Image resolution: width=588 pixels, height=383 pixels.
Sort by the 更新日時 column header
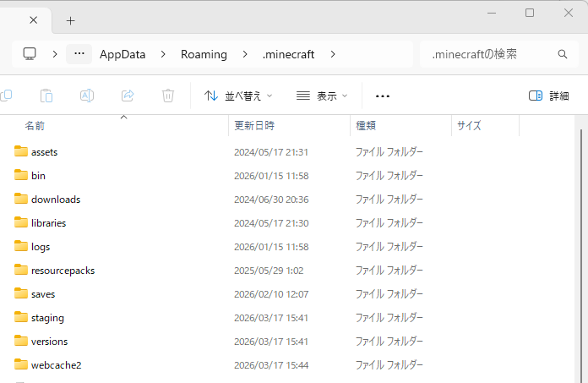pos(254,125)
